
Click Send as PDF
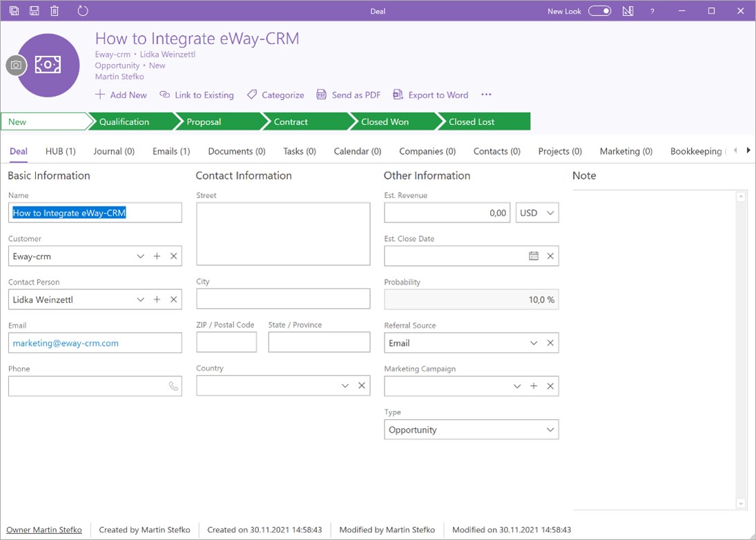point(348,95)
